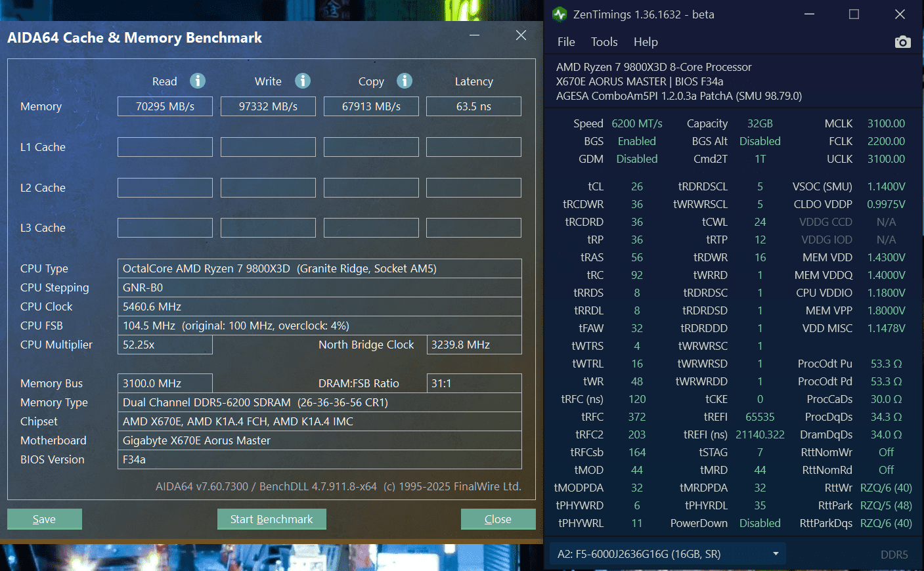Click the VDD MISC value 1.1478V
Viewport: 924px width, 571px height.
886,328
